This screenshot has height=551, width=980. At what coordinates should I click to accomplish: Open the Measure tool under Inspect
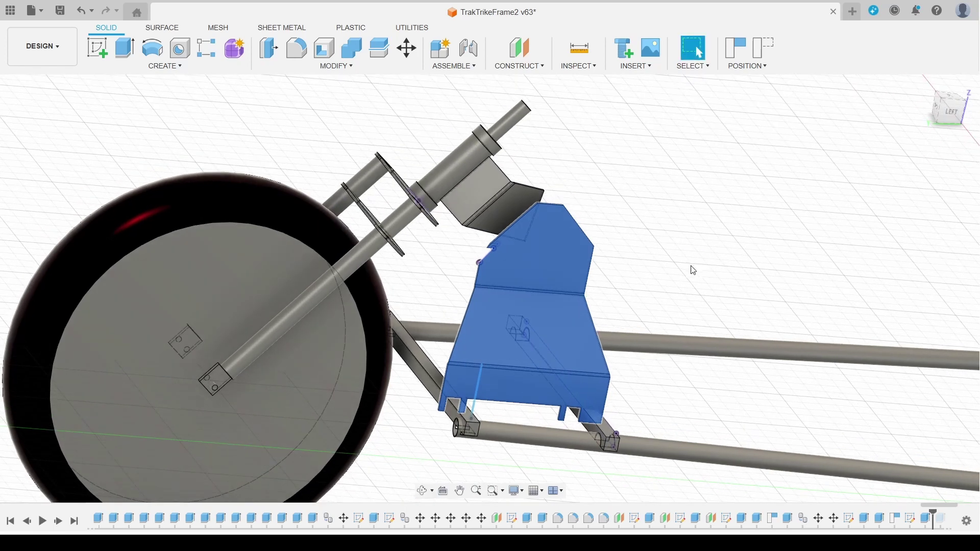(x=579, y=48)
